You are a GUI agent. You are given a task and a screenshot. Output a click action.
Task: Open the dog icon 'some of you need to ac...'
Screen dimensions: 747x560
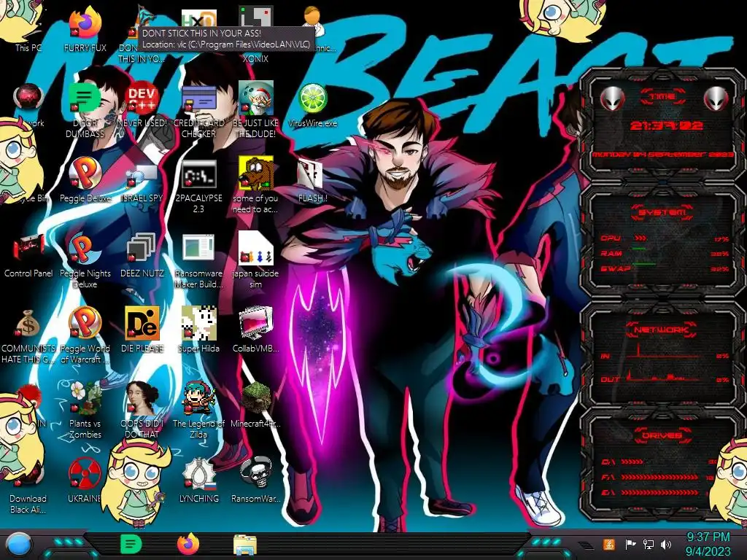pyautogui.click(x=255, y=174)
